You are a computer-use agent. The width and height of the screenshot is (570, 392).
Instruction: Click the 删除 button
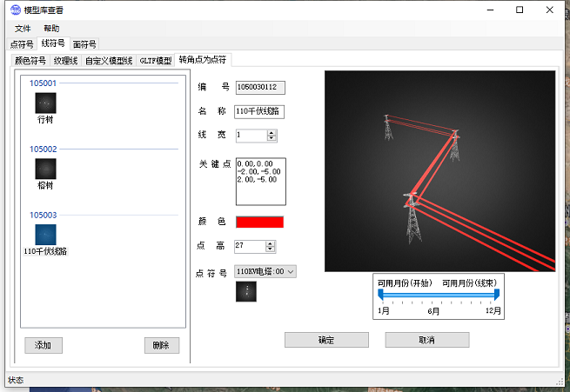coord(161,345)
